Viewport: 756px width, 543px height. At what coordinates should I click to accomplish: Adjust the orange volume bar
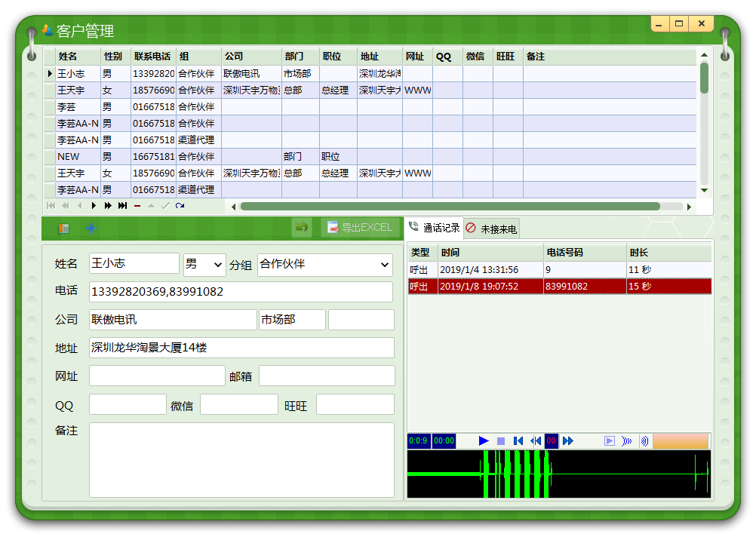tap(681, 441)
